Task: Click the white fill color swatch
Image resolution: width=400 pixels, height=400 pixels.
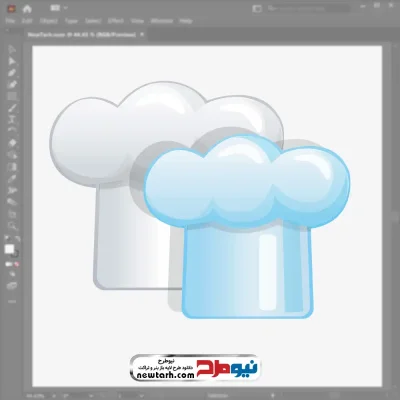Action: pyautogui.click(x=9, y=249)
